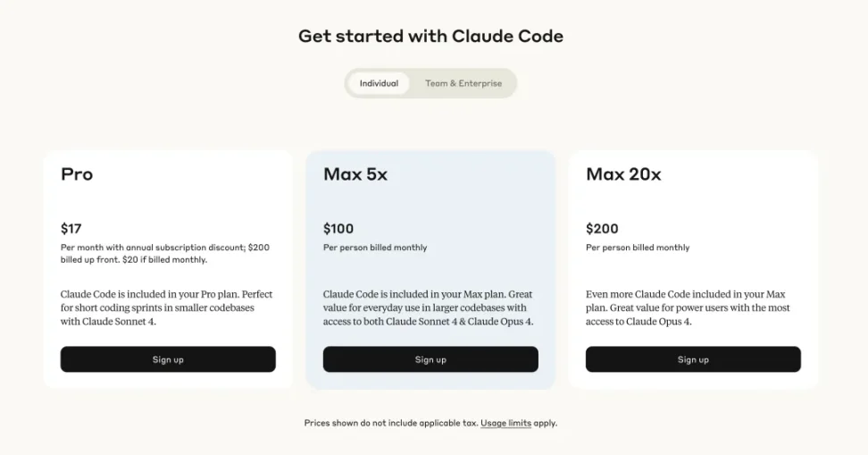The image size is (868, 455).
Task: Click billed monthly note under $200
Action: (x=638, y=248)
